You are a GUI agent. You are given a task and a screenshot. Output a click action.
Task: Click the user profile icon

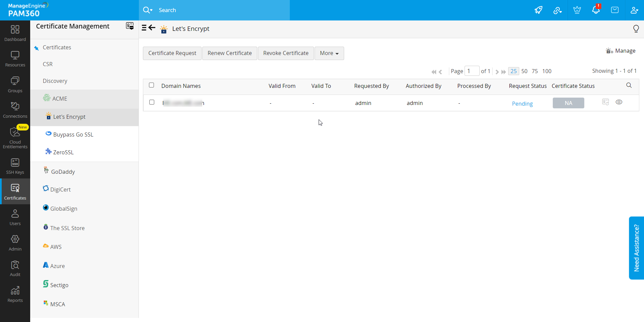[x=634, y=10]
